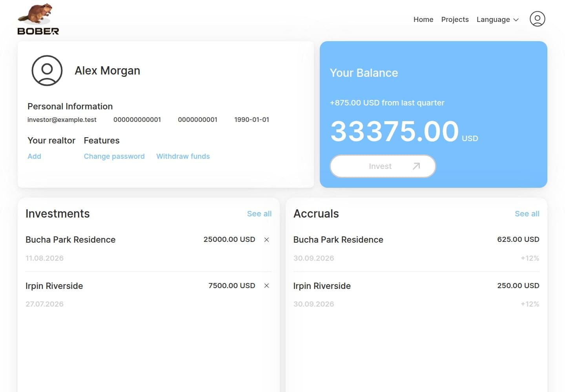
Task: Click Alex Morgan's profile avatar
Action: 47,71
